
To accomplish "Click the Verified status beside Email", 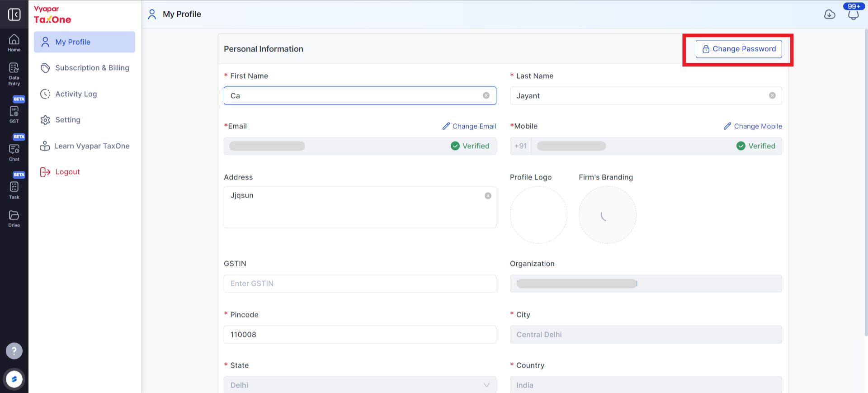I will tap(470, 146).
